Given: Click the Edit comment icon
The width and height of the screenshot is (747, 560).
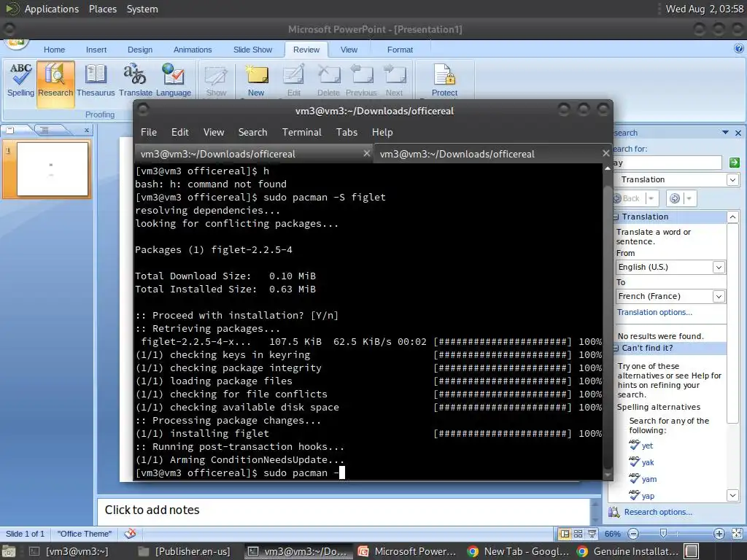Looking at the screenshot, I should pos(293,80).
